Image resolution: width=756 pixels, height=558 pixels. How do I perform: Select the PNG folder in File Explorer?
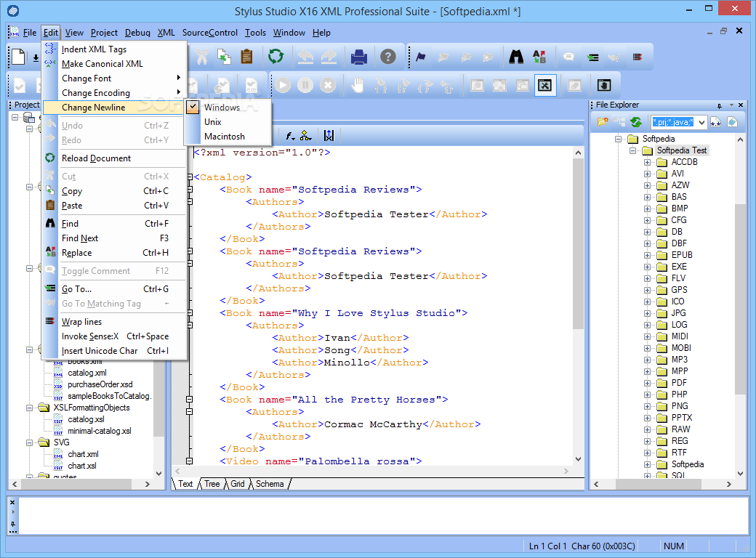pyautogui.click(x=680, y=406)
